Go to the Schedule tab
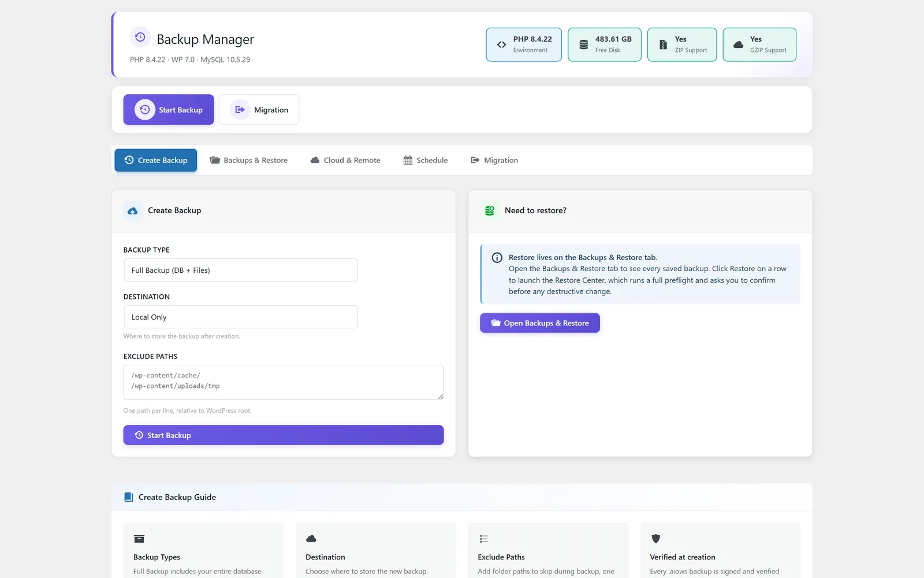924x578 pixels. pyautogui.click(x=426, y=160)
